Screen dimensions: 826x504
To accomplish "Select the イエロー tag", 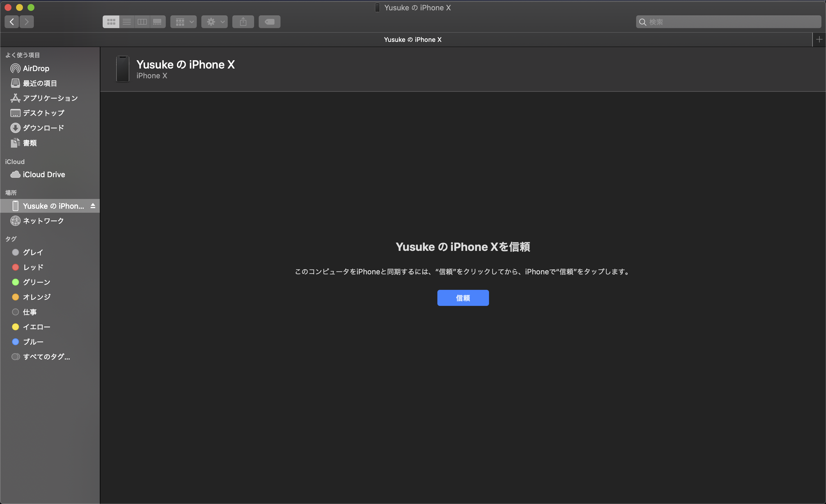I will 50,327.
